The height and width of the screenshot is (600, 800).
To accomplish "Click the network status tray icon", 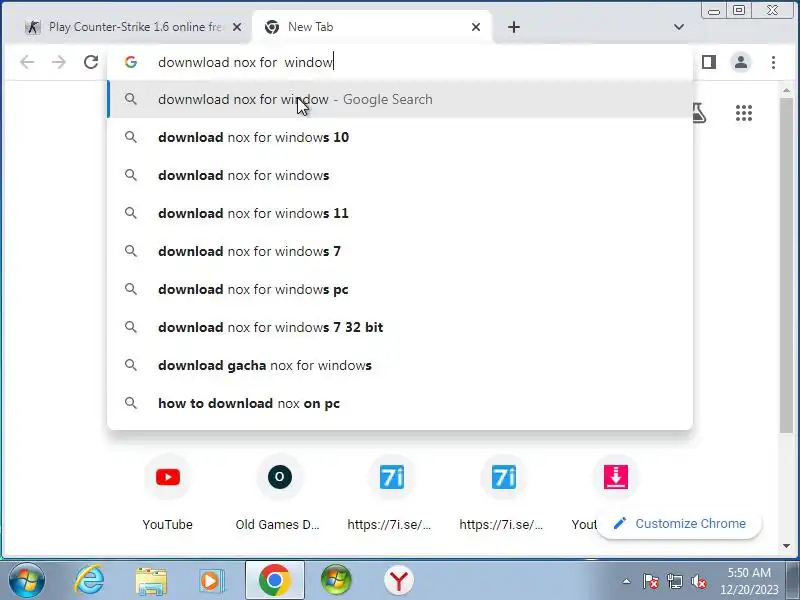I will (x=675, y=581).
